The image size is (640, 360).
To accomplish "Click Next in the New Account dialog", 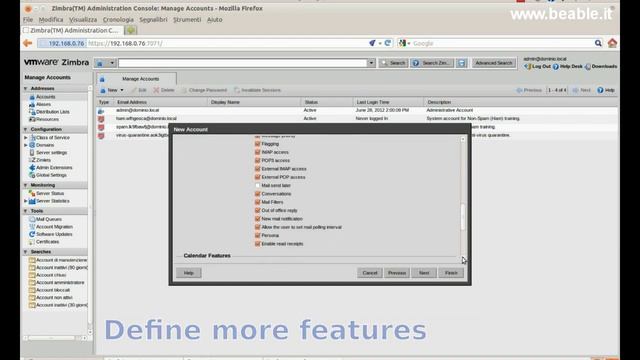I will (424, 273).
